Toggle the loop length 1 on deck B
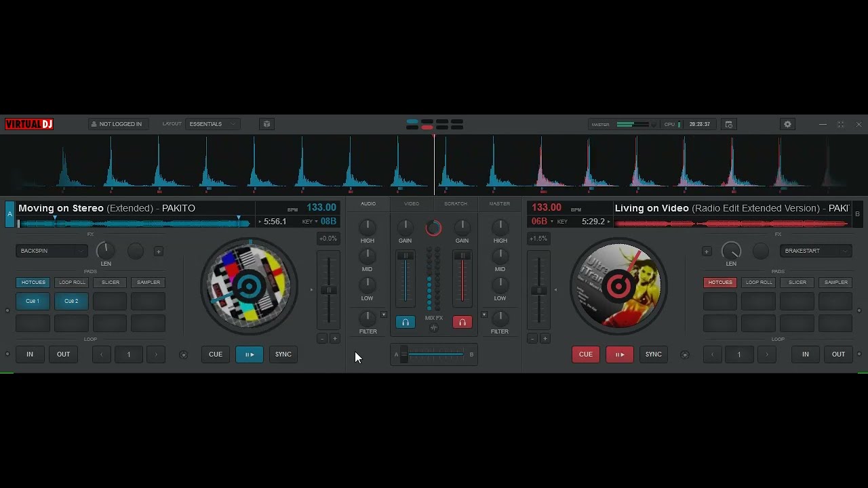 tap(739, 354)
